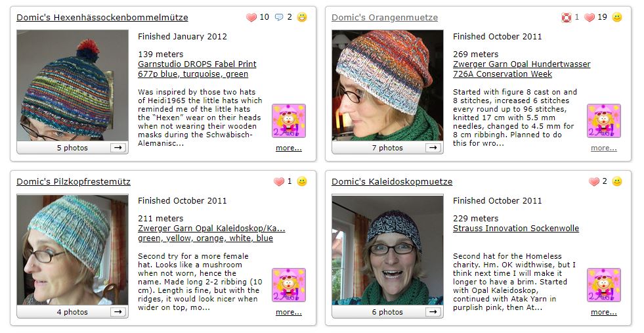
Task: Advance to next photo under Orangenmuetze
Action: 433,148
